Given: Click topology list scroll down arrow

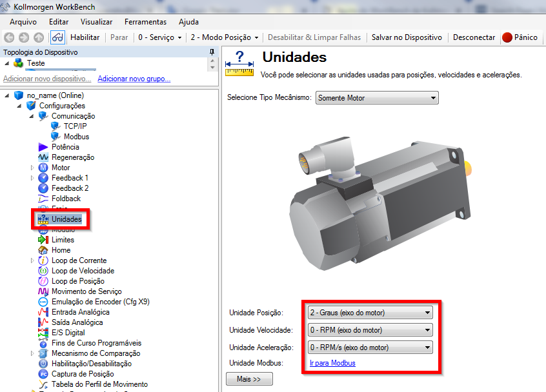Looking at the screenshot, I should (212, 68).
